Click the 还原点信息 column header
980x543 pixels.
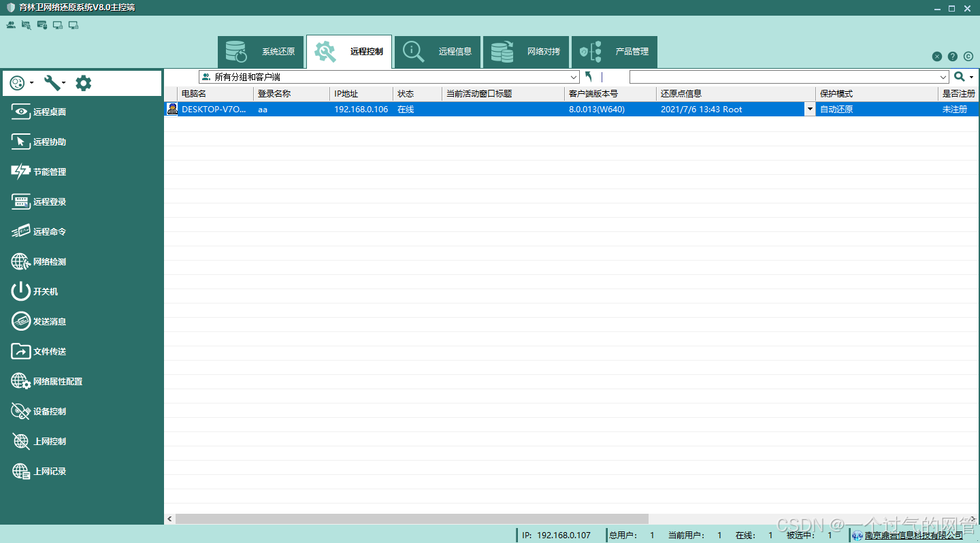coord(736,94)
